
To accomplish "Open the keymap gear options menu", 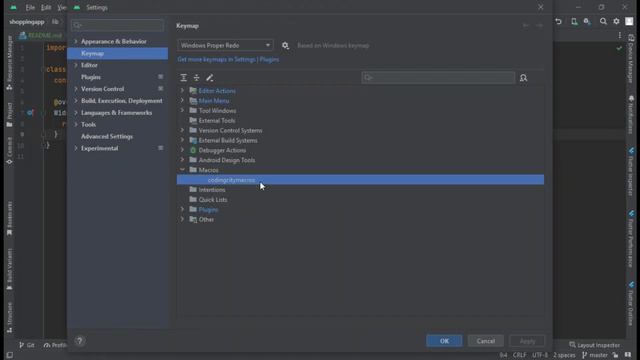I will point(285,46).
